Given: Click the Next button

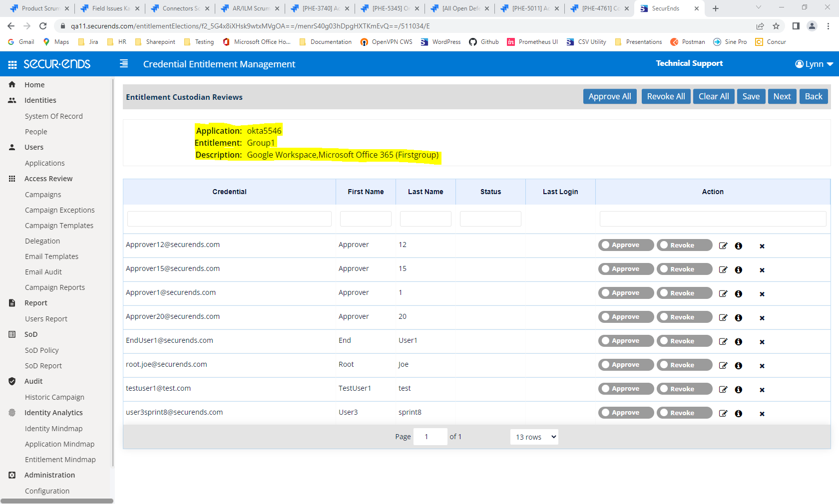Looking at the screenshot, I should coord(782,96).
